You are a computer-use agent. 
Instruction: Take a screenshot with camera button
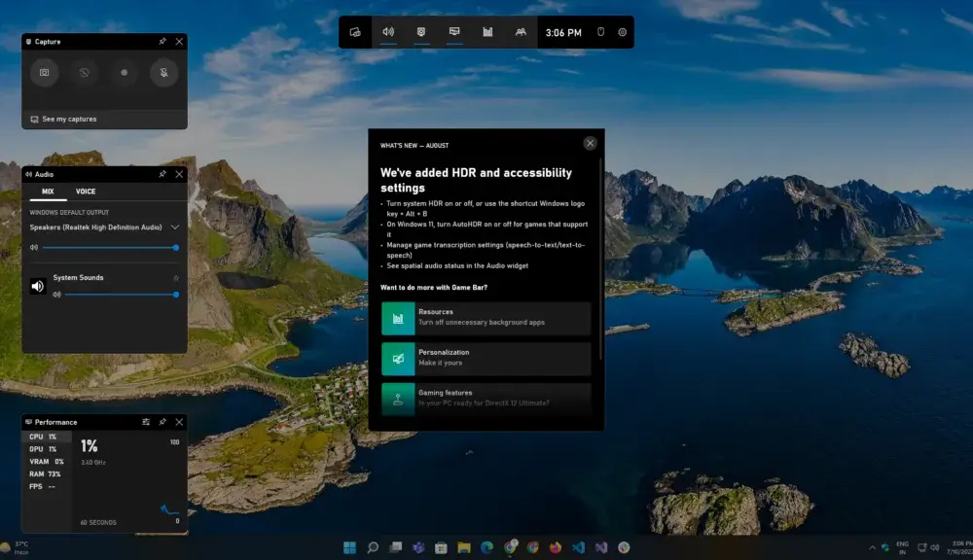45,73
